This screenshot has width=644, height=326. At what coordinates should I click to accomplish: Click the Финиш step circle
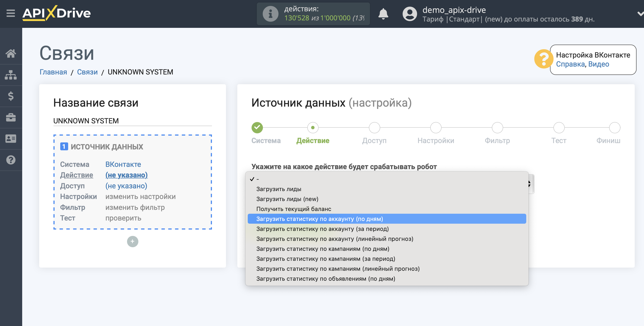(x=615, y=128)
